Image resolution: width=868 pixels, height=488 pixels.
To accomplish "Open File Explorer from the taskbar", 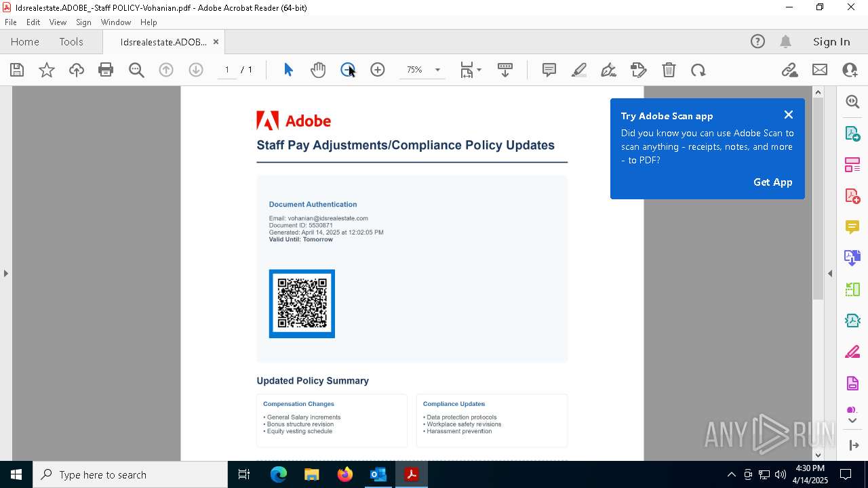I will (311, 474).
